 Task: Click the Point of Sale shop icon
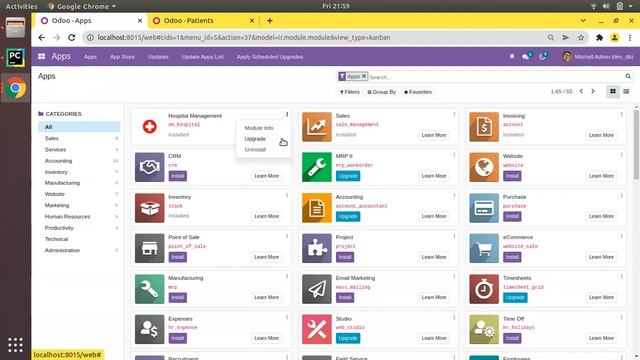pos(149,248)
